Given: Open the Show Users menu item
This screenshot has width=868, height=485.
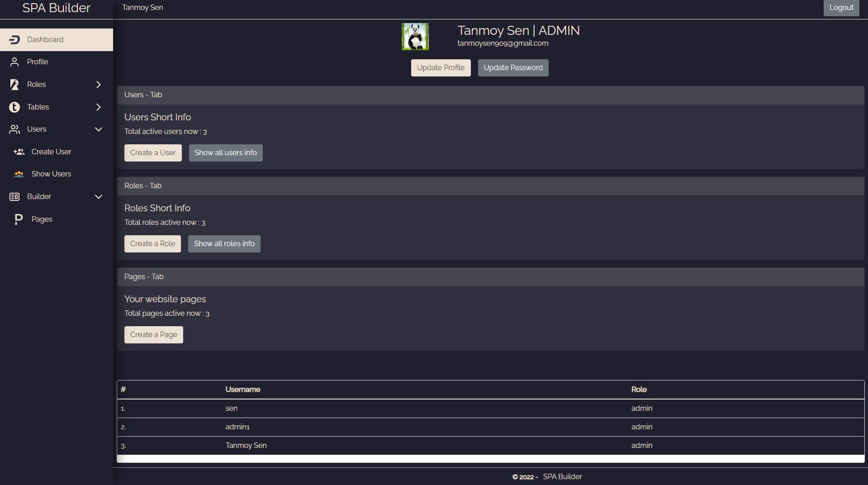Looking at the screenshot, I should [51, 174].
